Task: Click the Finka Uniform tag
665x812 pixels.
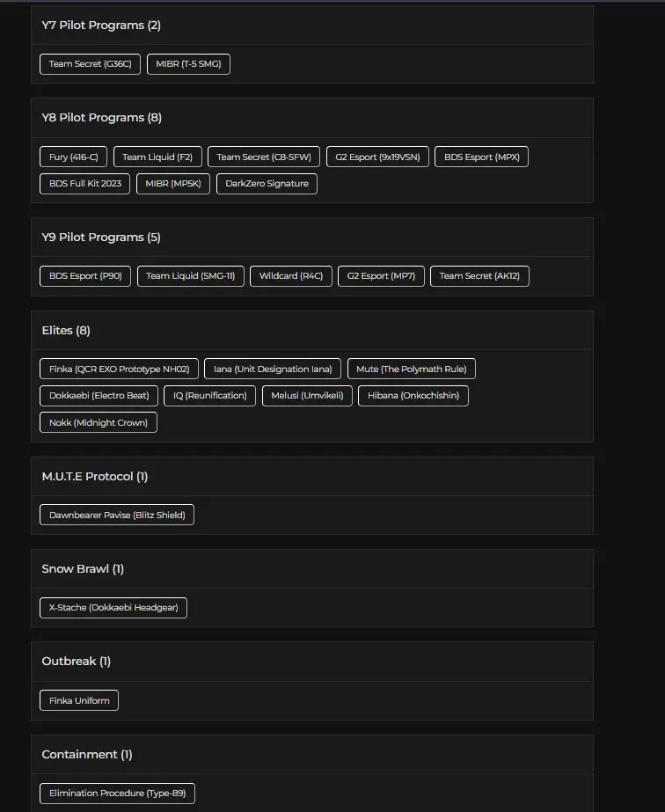Action: pyautogui.click(x=79, y=701)
